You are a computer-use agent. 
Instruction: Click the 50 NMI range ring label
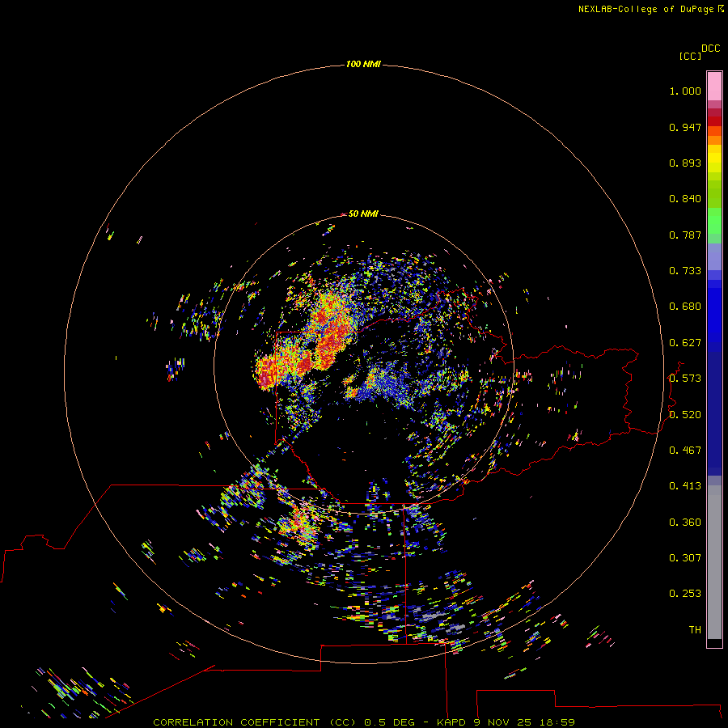tap(363, 214)
